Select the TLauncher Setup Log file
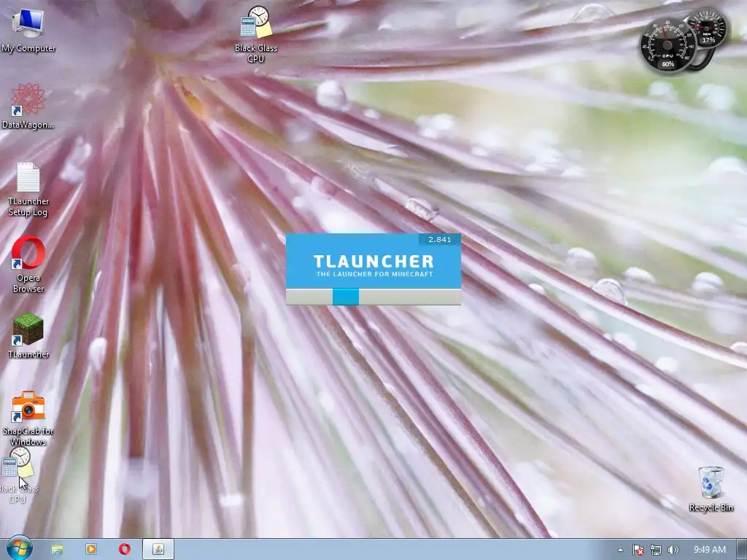The height and width of the screenshot is (560, 747). 28,190
